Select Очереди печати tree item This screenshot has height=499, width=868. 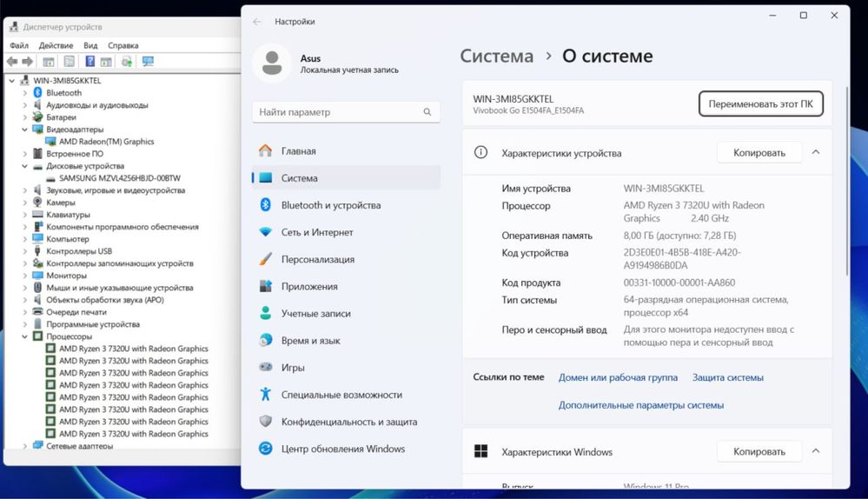[x=76, y=312]
